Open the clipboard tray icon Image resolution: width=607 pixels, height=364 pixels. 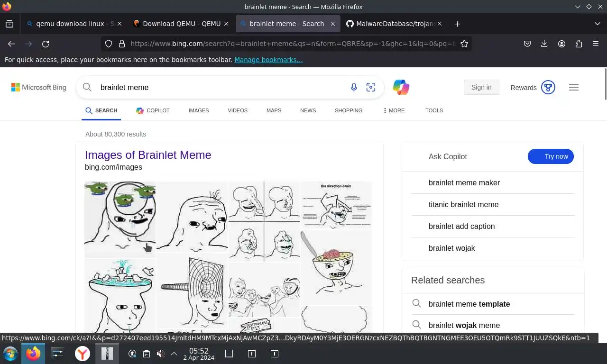pyautogui.click(x=147, y=354)
